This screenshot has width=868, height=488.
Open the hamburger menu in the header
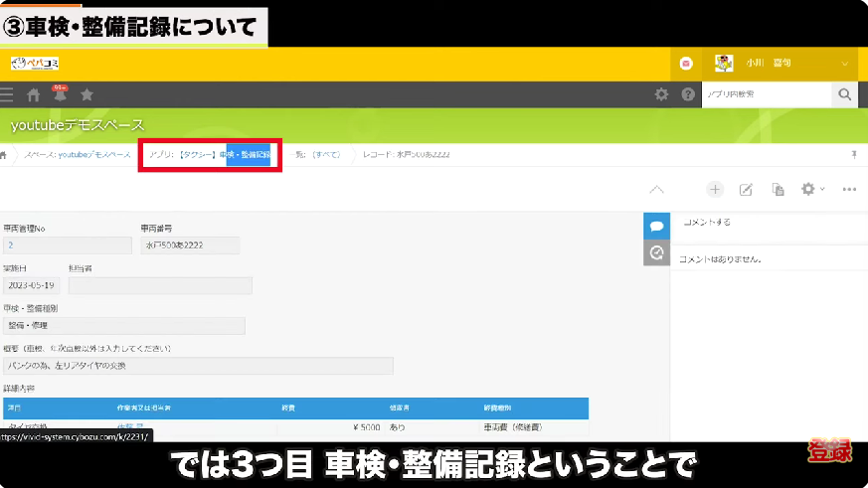point(8,94)
